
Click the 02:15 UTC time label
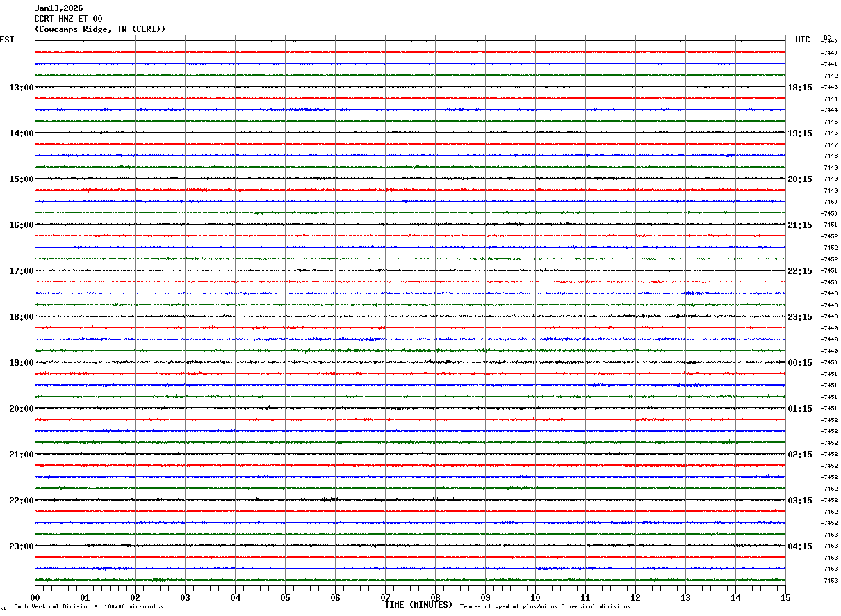[x=800, y=455]
